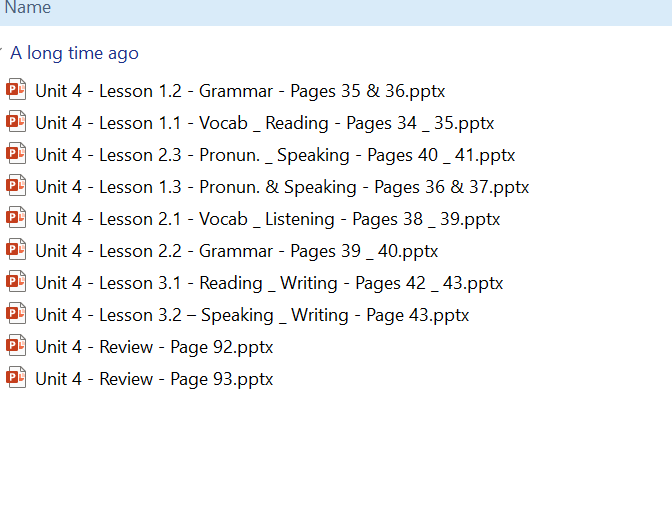Screen dimensions: 672x525
Task: Click PowerPoint icon for Lesson 1.1 Vocab file
Action: click(16, 123)
